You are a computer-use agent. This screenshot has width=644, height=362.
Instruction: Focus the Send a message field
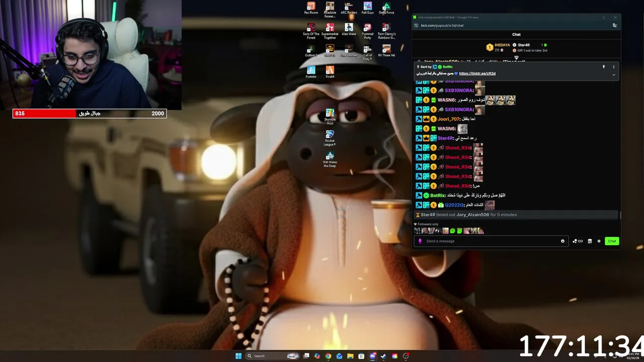coord(491,241)
